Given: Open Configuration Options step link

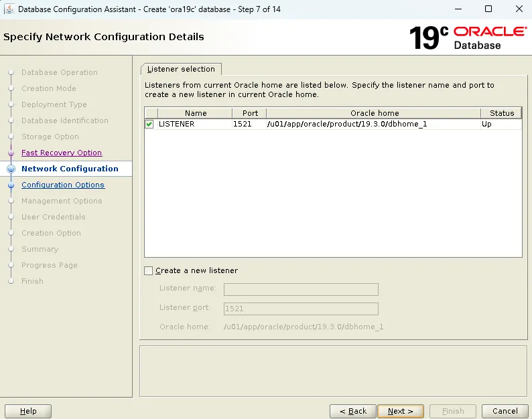Looking at the screenshot, I should point(63,185).
